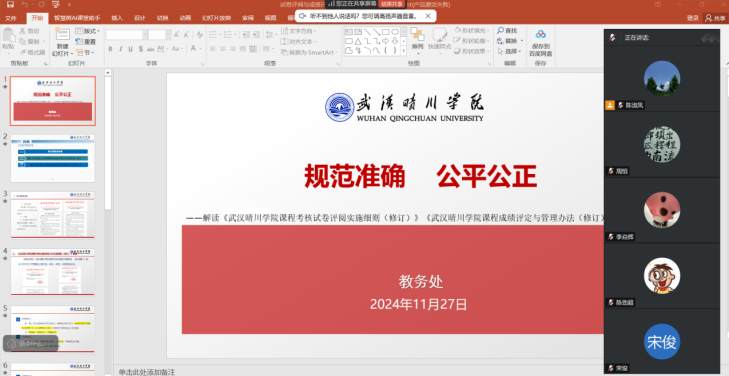The image size is (729, 376).
Task: Select slide 4 thumbnail
Action: (x=53, y=272)
